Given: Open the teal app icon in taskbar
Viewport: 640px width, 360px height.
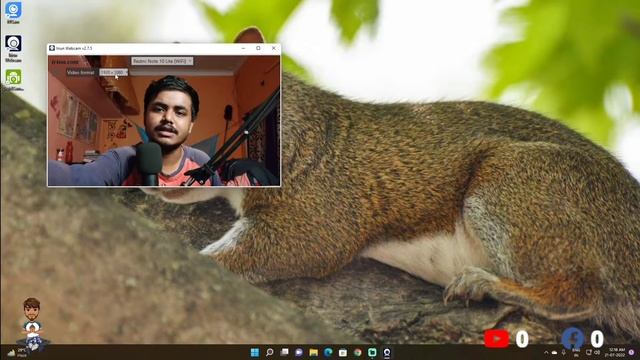Looking at the screenshot, I should pos(372,352).
